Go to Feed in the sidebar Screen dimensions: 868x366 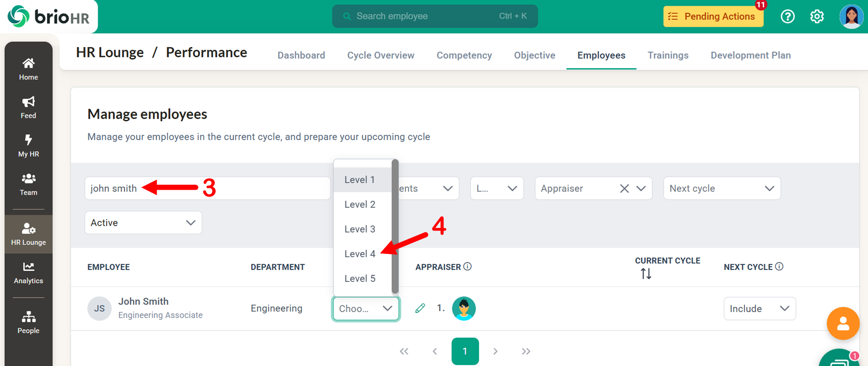tap(28, 107)
